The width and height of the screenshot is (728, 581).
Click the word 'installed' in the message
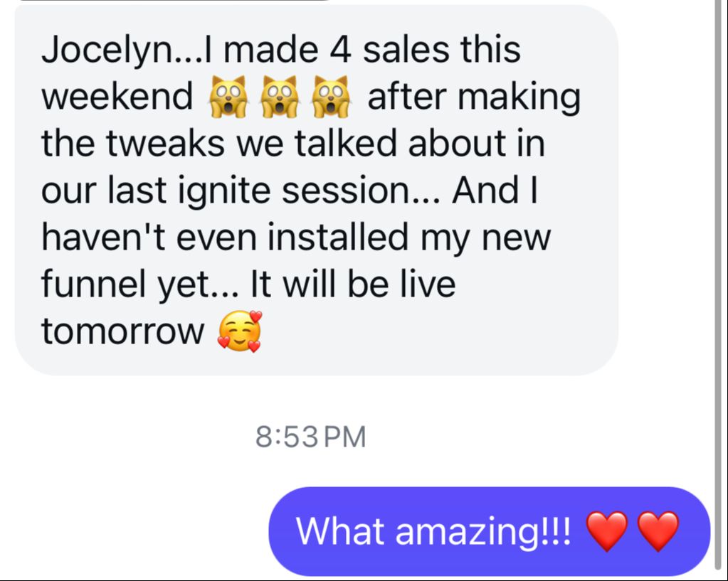[x=337, y=237]
